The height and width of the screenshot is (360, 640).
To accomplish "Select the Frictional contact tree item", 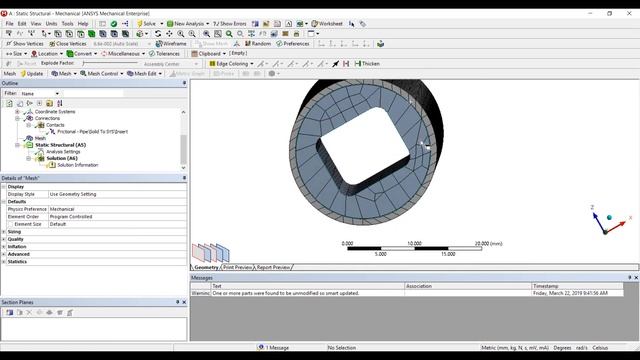I will coord(92,131).
